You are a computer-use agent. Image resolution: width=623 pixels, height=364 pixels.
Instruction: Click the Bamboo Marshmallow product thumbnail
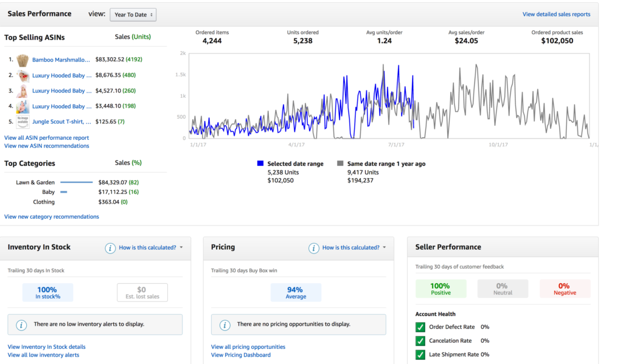[23, 60]
